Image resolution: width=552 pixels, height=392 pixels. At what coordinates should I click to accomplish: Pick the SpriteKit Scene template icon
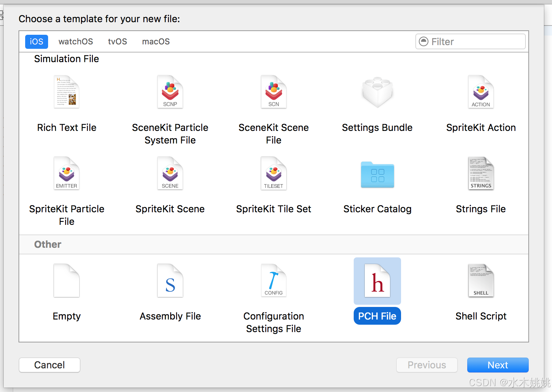170,173
